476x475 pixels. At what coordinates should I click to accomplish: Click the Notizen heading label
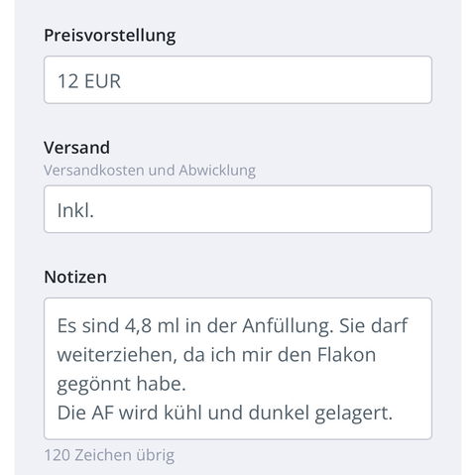click(x=75, y=277)
